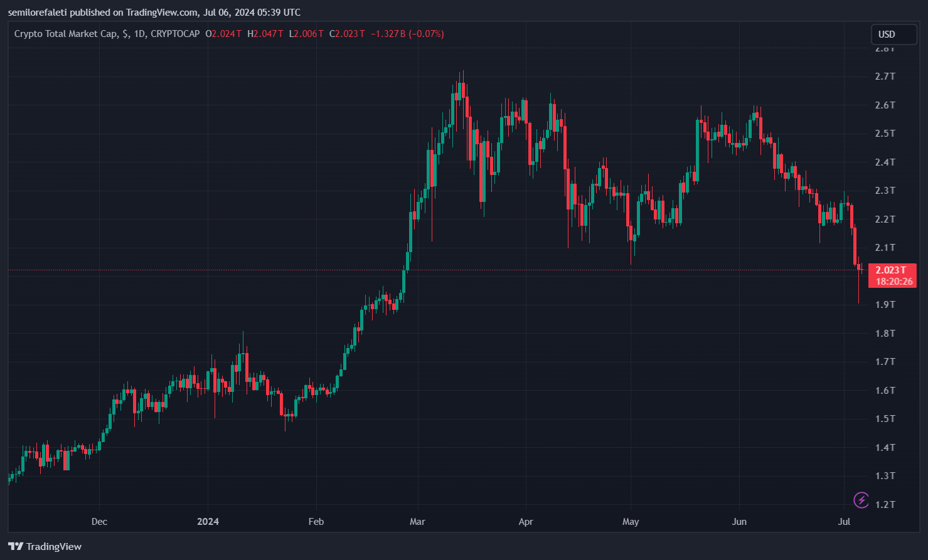Click the 2.1 T price axis label
The image size is (928, 560).
point(885,248)
